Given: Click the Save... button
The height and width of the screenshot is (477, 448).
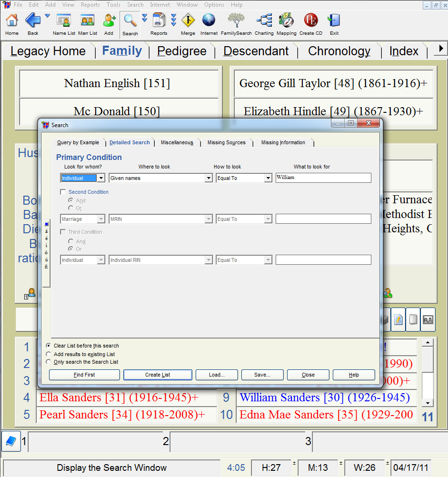Looking at the screenshot, I should pos(262,375).
